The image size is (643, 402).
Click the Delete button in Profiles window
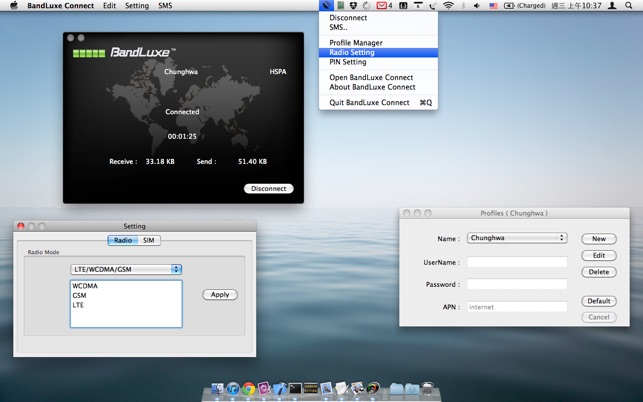coord(599,272)
